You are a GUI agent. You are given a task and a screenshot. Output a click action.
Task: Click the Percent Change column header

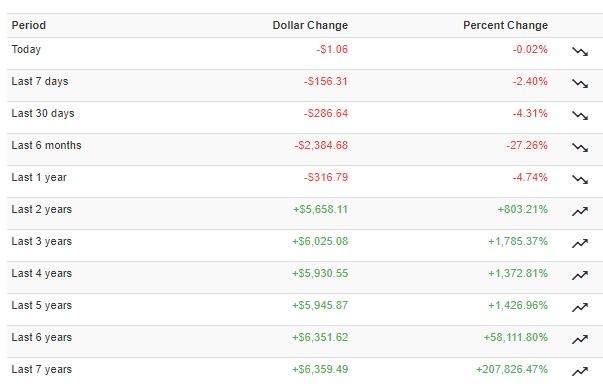[505, 25]
